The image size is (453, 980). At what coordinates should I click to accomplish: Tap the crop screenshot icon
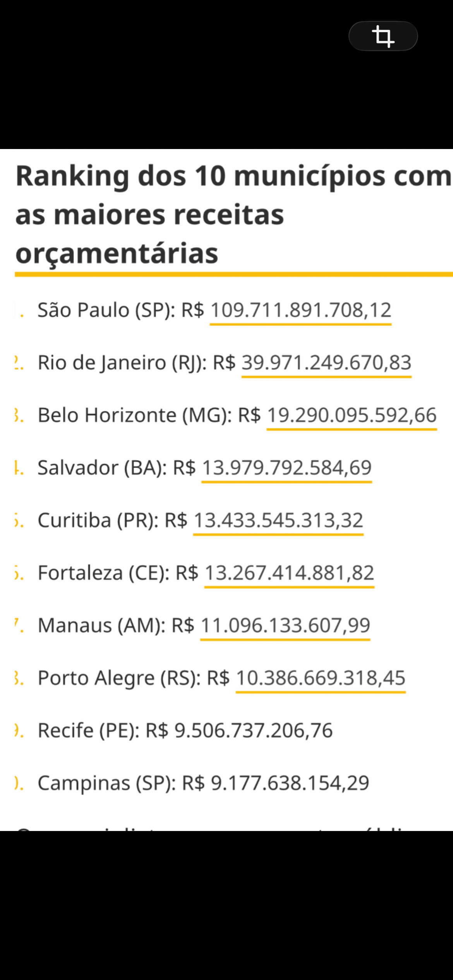(x=383, y=36)
